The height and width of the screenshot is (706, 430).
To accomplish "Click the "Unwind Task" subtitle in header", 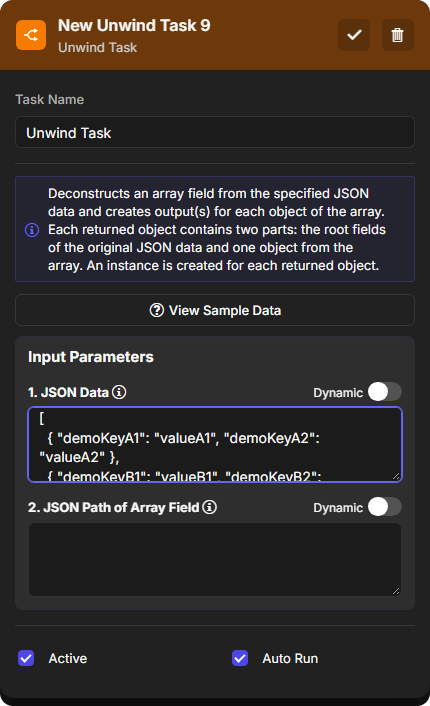I will [98, 47].
